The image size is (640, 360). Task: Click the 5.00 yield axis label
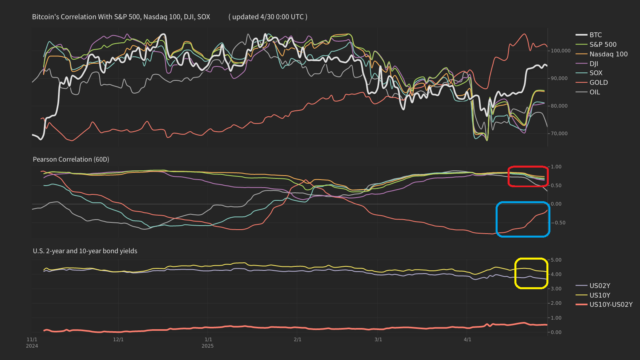(556, 260)
